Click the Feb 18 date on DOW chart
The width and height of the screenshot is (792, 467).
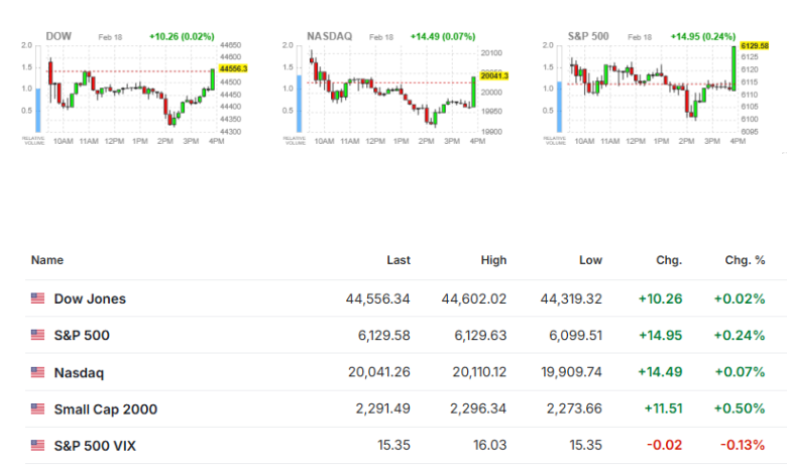click(110, 37)
